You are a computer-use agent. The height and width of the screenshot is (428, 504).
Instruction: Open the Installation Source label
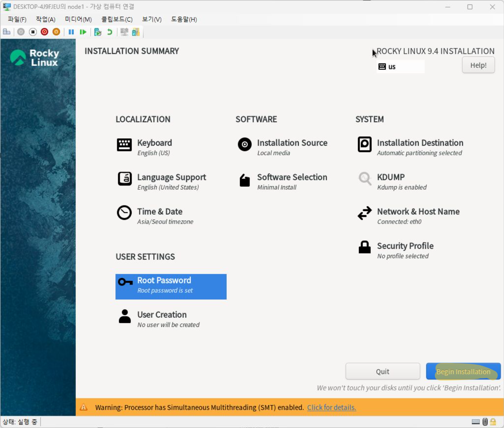point(292,143)
